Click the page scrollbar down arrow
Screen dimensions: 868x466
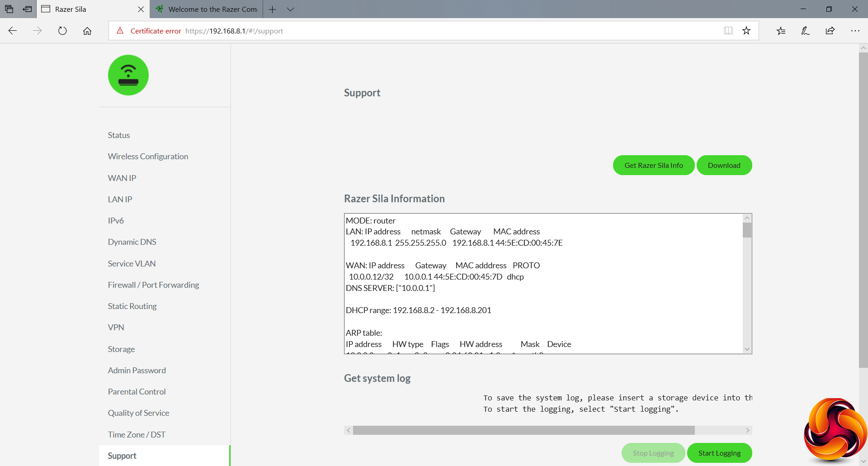[x=863, y=461]
